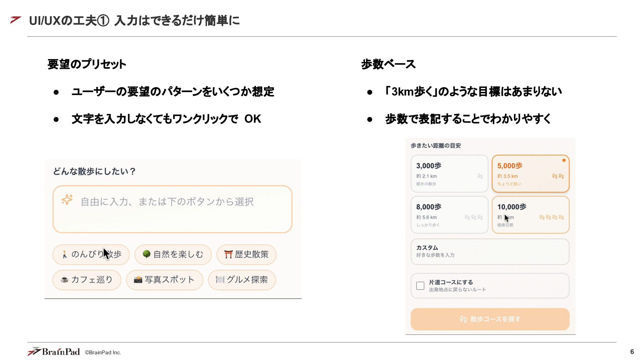Click the torii gate icon on 歴史散策
The image size is (644, 362).
pos(228,254)
